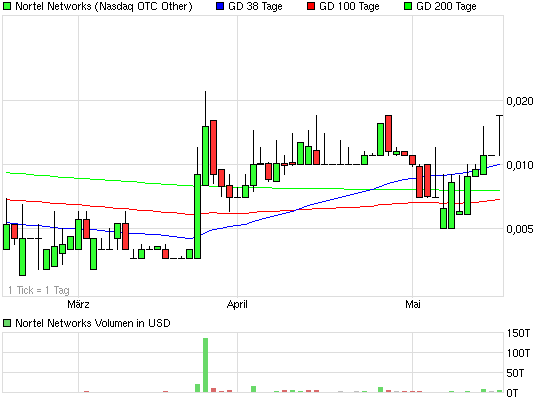The width and height of the screenshot is (545, 401).
Task: Click the red GD 100 Tage swatch
Action: click(311, 6)
